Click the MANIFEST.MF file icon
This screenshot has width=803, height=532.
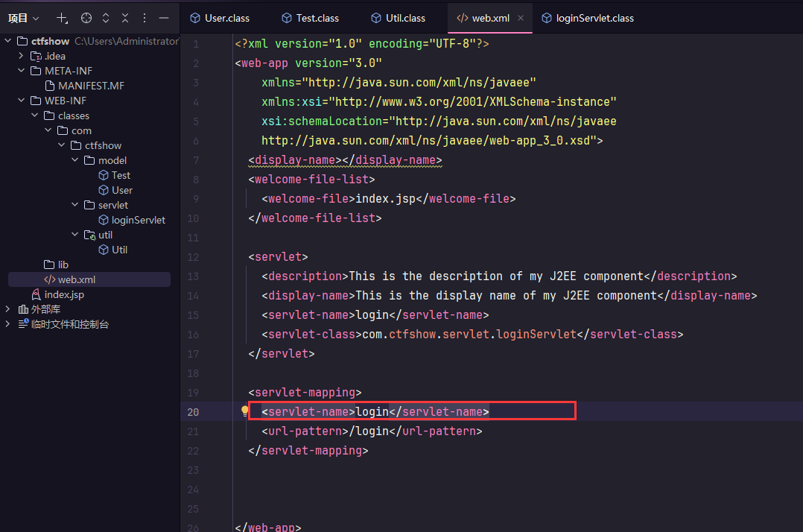point(50,86)
